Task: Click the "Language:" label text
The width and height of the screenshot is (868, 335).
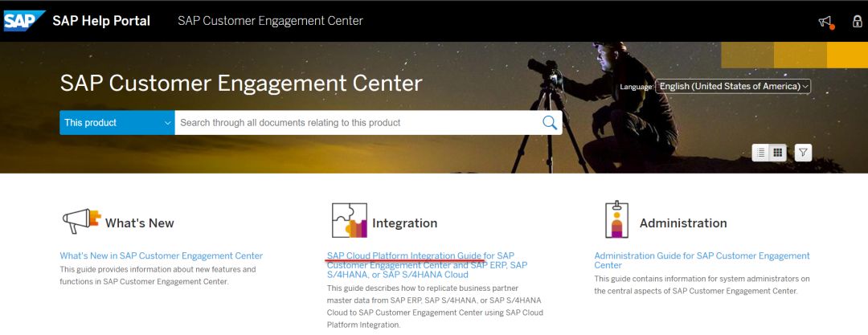Action: pyautogui.click(x=637, y=87)
